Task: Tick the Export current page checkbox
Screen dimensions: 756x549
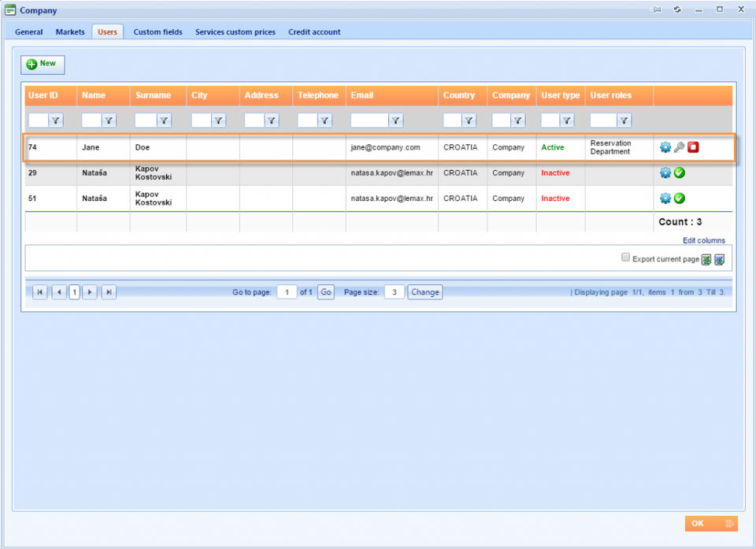Action: [625, 257]
